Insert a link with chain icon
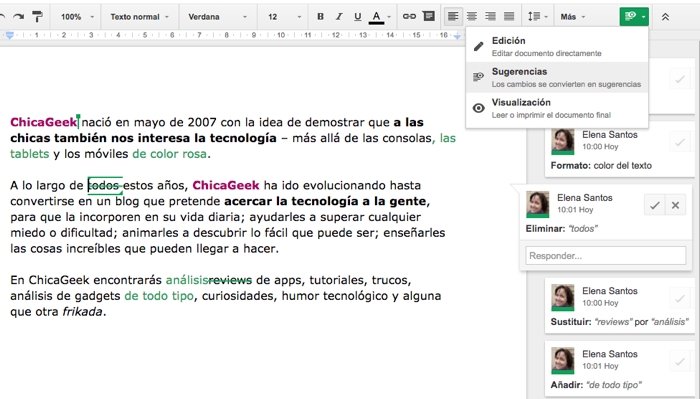Image resolution: width=700 pixels, height=399 pixels. [x=409, y=17]
